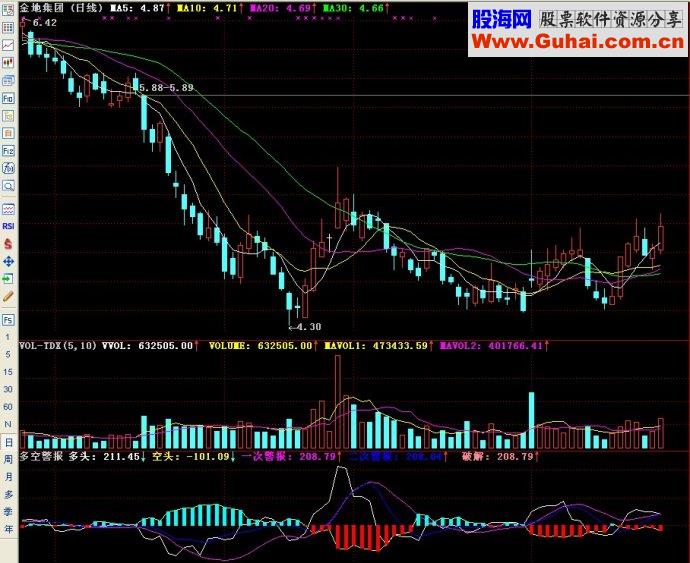
Task: Select the pencil drawing tool
Action: click(8, 296)
